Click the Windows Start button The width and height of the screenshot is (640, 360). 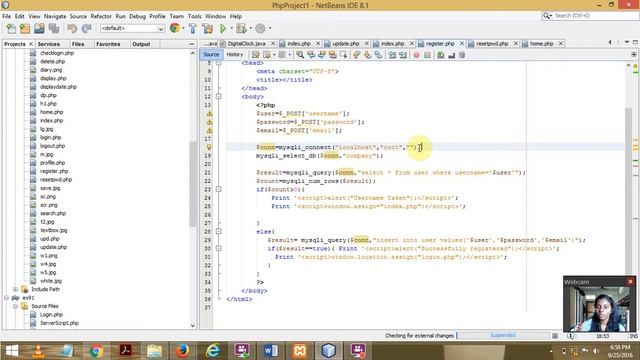(11, 351)
